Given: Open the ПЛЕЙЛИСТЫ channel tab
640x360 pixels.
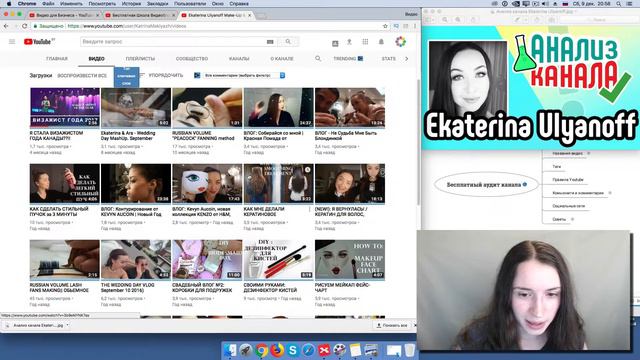Looking at the screenshot, I should 140,59.
